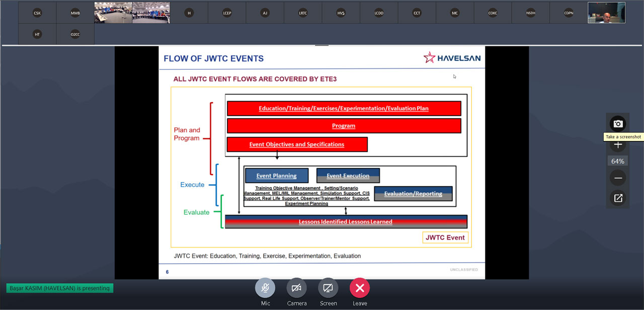Pop out the presentation in a new window

point(618,198)
